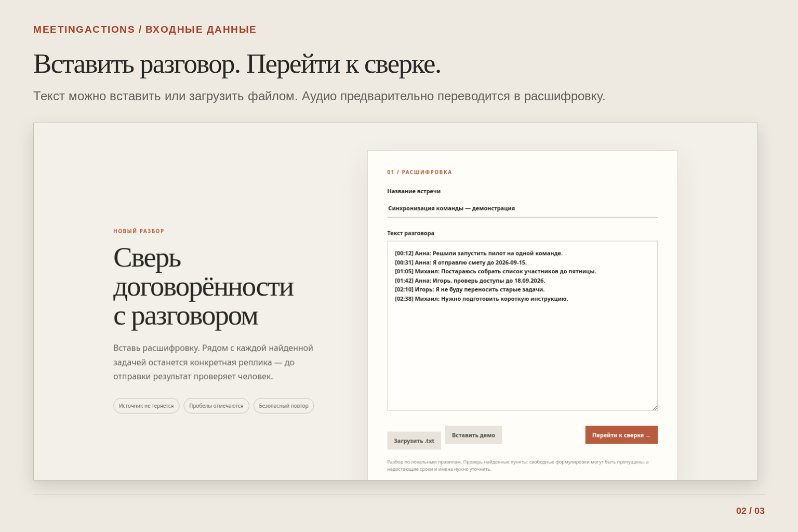Proceed with «Перейти к сверке →» button
The height and width of the screenshot is (532, 798).
(x=621, y=435)
